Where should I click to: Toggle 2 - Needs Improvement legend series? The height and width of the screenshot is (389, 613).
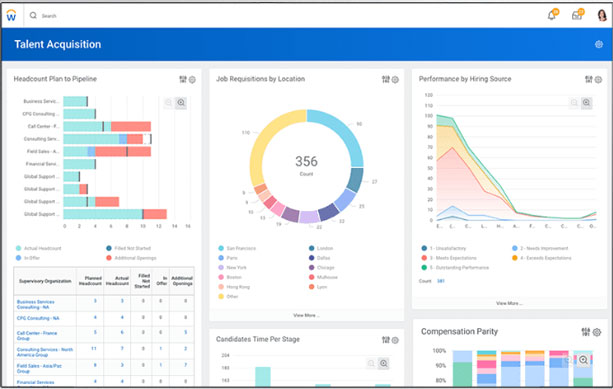point(540,248)
